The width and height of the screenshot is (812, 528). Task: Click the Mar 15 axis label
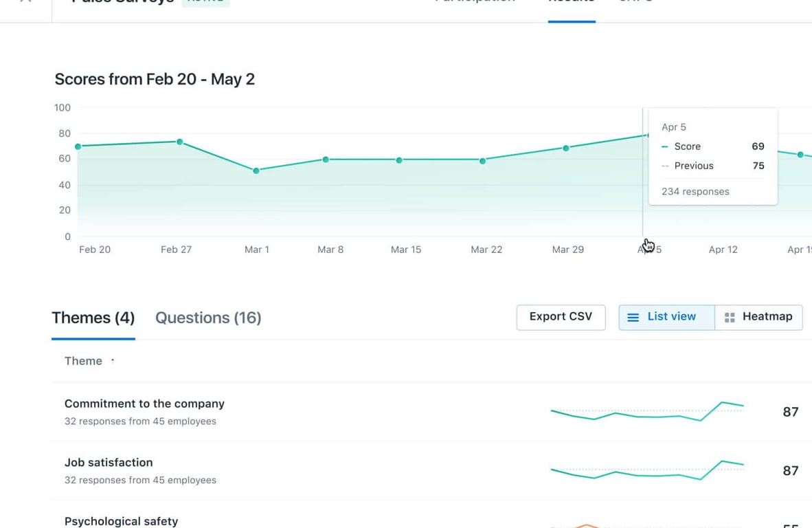click(406, 250)
